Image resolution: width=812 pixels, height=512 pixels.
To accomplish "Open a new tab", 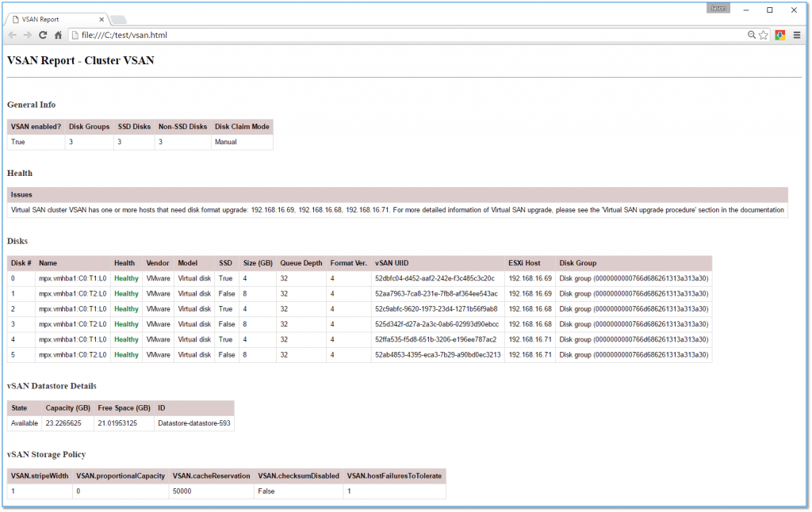I will (x=119, y=20).
